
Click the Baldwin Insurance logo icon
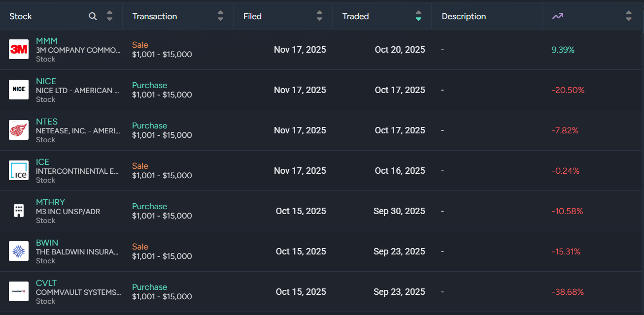click(x=19, y=251)
